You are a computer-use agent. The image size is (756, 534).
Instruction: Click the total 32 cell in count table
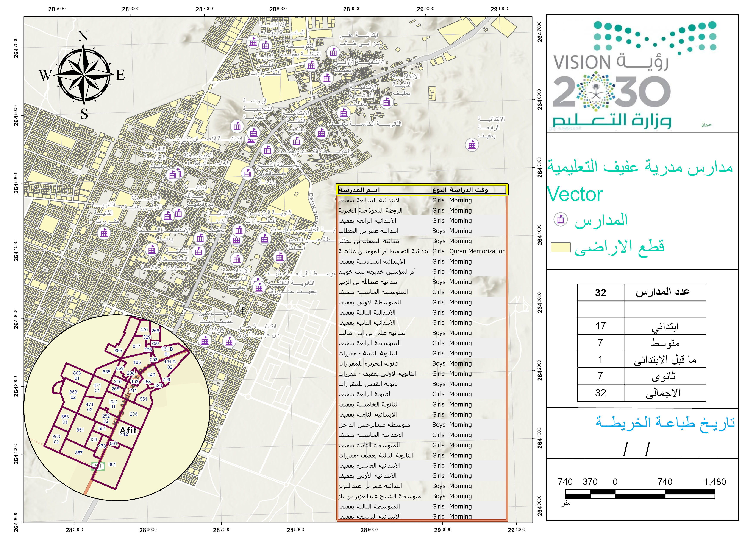coord(600,393)
